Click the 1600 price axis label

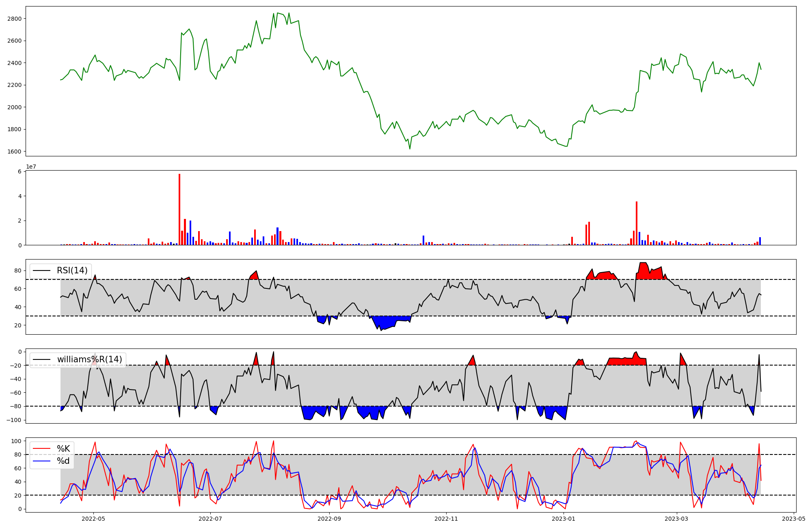(14, 151)
